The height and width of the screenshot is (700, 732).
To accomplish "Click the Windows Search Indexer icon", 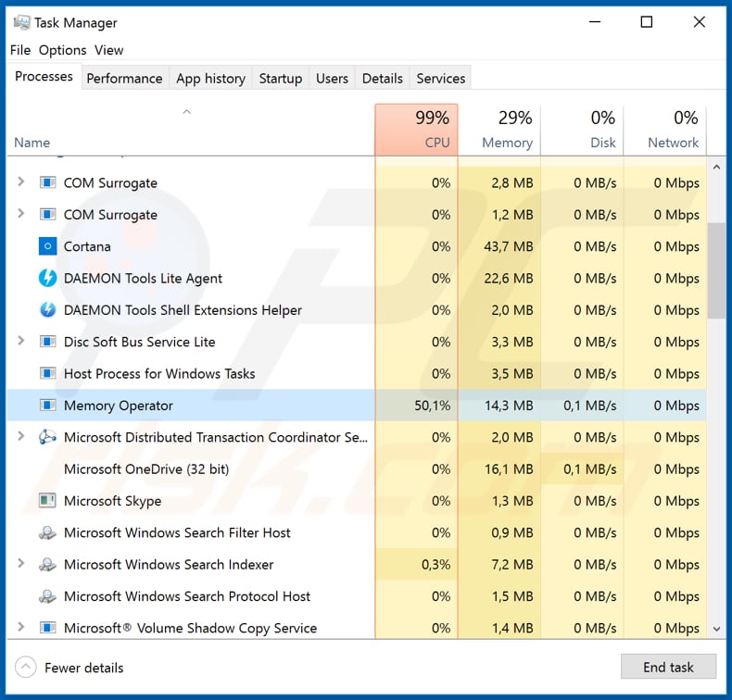I will [47, 564].
